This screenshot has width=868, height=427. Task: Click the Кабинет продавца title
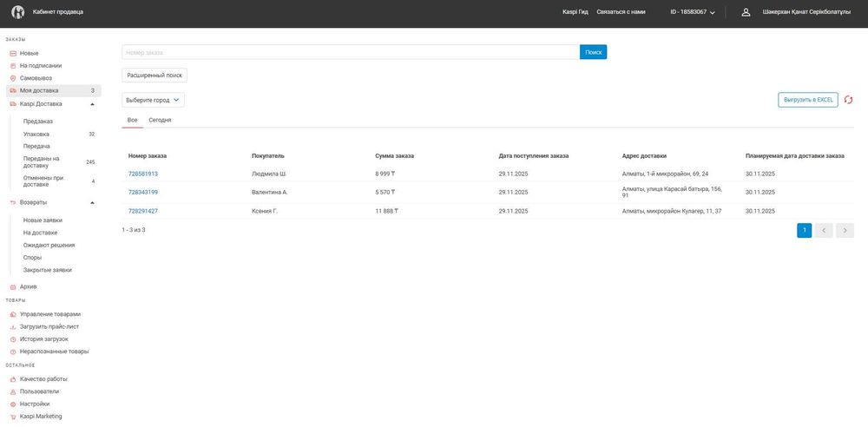point(58,11)
